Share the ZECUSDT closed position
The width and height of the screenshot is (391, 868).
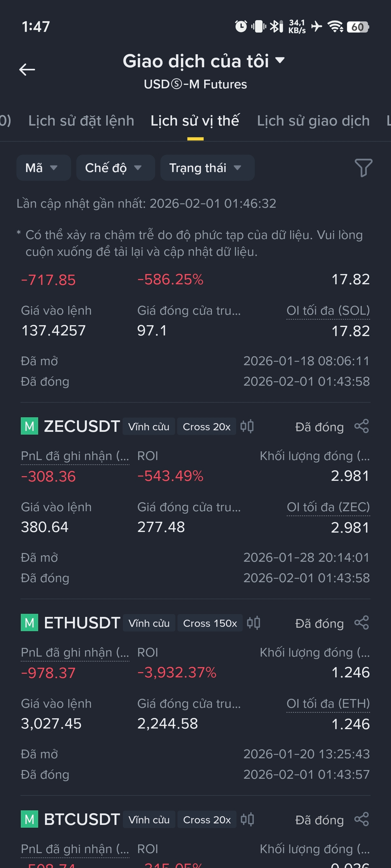(x=362, y=426)
